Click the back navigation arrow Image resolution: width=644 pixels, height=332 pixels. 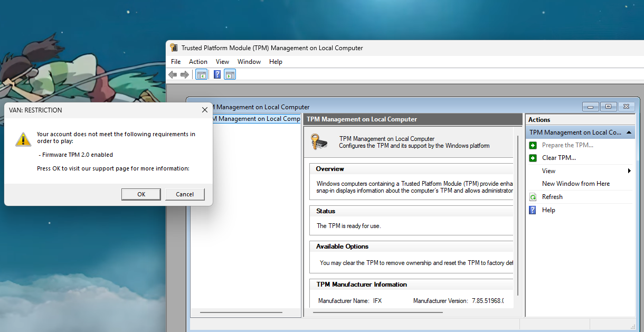coord(173,74)
